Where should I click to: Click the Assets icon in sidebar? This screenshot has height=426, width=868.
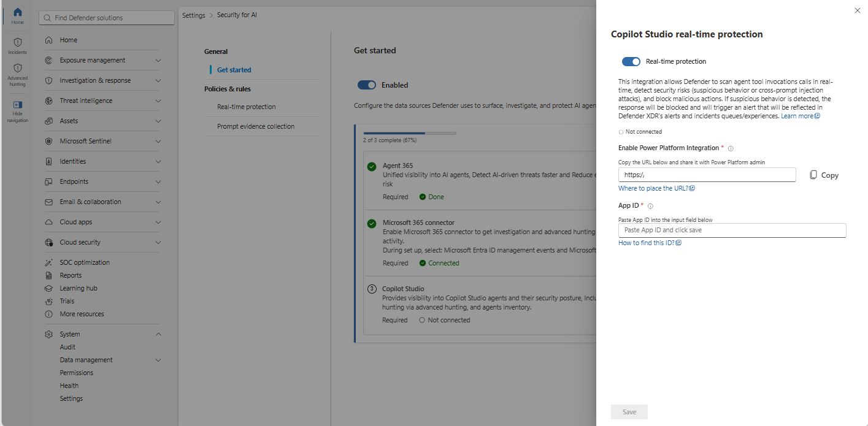tap(49, 121)
